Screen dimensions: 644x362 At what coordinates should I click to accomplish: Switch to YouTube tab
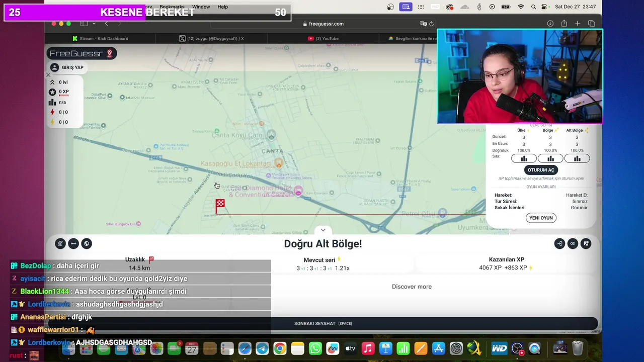pos(323,39)
